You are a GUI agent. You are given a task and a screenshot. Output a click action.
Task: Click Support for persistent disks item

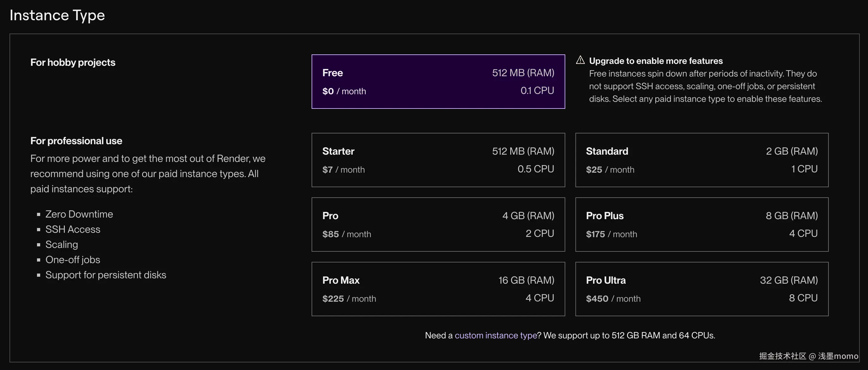(106, 275)
